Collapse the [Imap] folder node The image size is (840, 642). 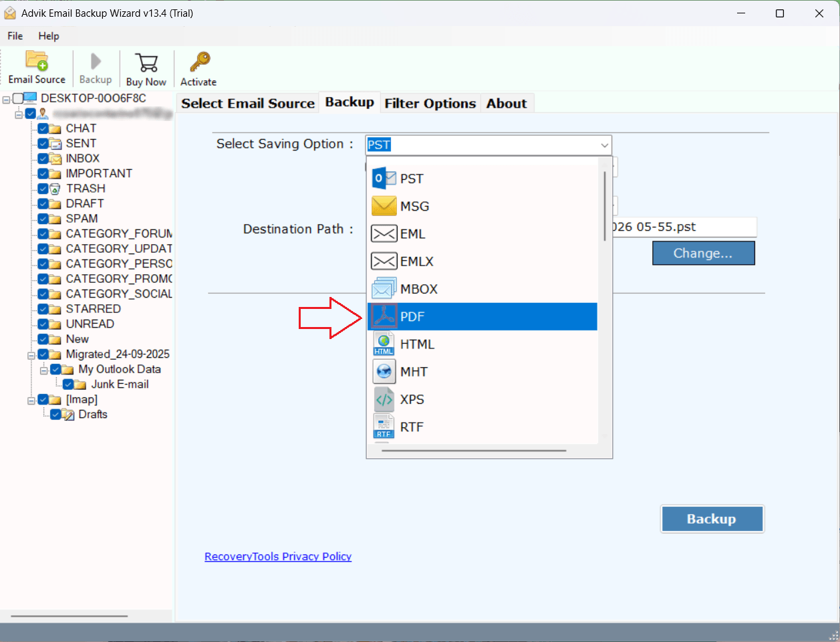[x=31, y=401]
